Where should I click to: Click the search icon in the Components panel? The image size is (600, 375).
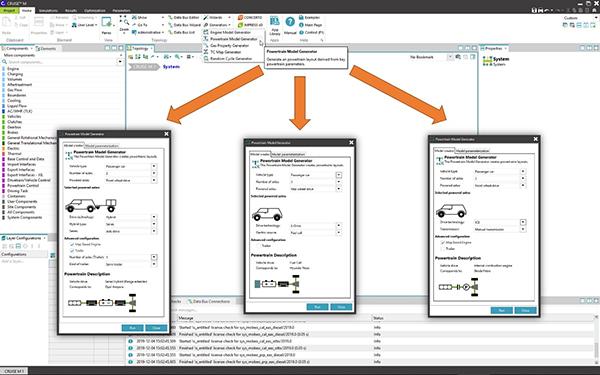(x=5, y=62)
